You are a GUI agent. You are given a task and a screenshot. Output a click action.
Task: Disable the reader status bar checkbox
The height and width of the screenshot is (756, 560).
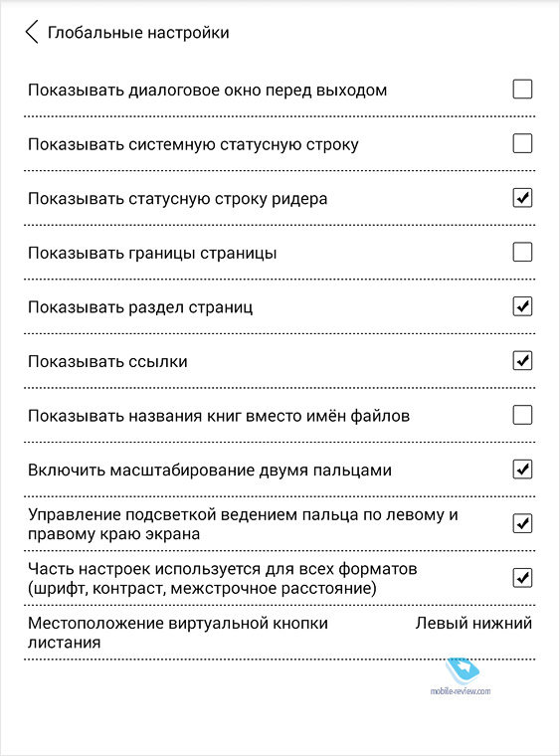pyautogui.click(x=522, y=198)
